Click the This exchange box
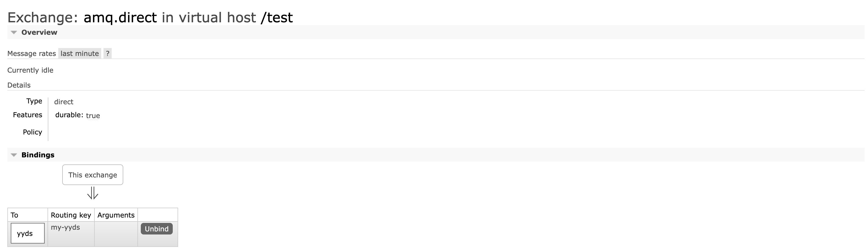The height and width of the screenshot is (252, 868). click(x=93, y=175)
